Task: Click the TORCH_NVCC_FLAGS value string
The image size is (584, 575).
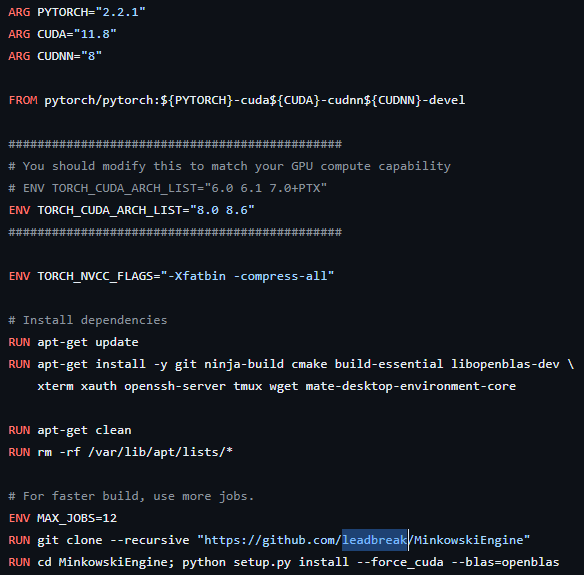Action: pos(248,276)
